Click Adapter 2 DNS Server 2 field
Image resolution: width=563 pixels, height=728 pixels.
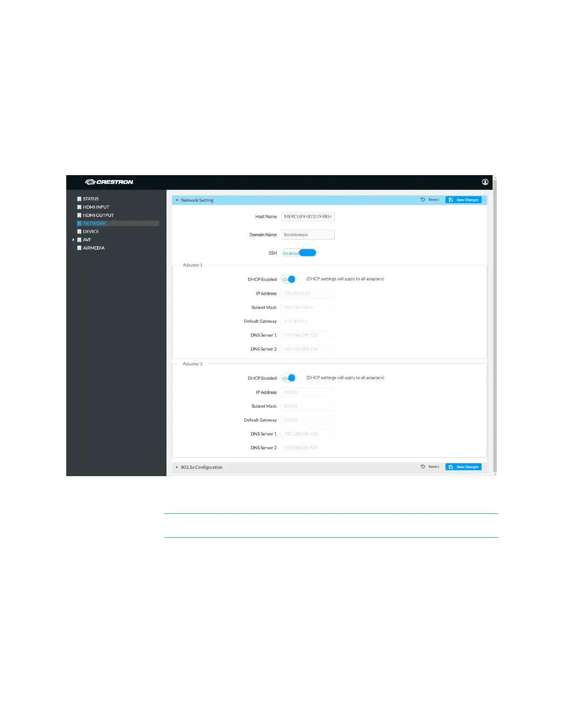pos(308,448)
